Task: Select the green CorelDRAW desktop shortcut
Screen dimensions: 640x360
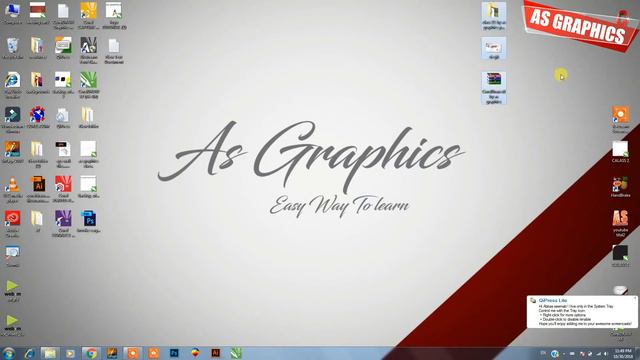Action: point(89,85)
